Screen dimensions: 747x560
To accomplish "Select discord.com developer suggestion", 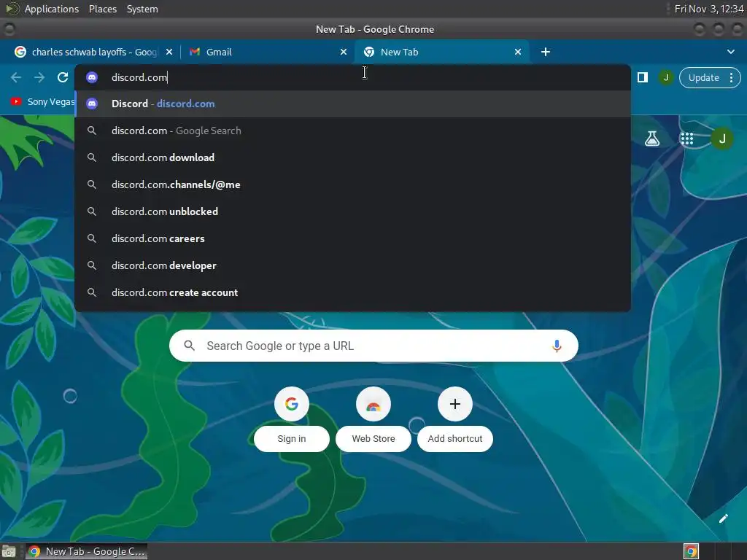I will (x=352, y=265).
